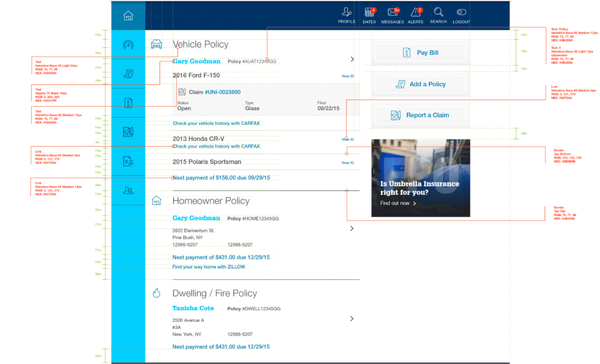Expand the Vehicle Policy chevron arrow
Viewport: 600px width, 364px height.
352,59
